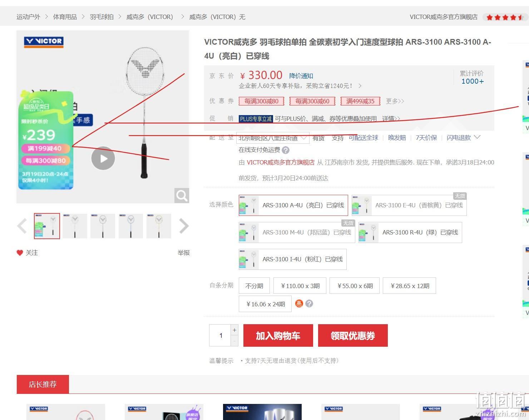This screenshot has width=529, height=420.
Task: Expand more coupons via 更多>>
Action: click(395, 101)
